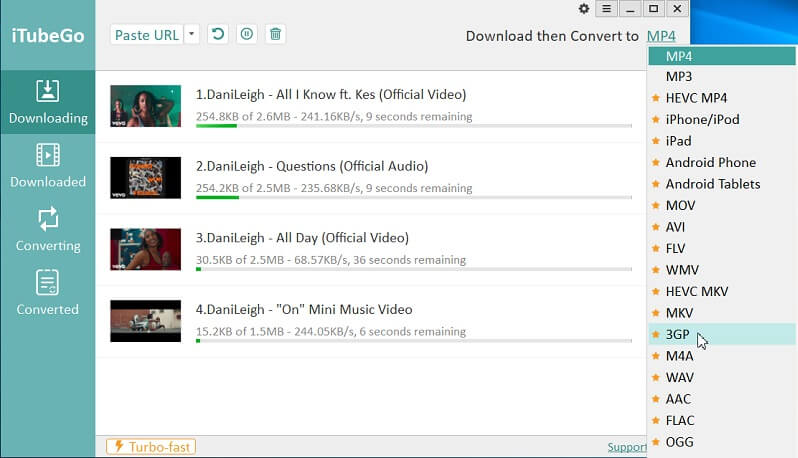Choose HEVC MP4 format

click(722, 98)
